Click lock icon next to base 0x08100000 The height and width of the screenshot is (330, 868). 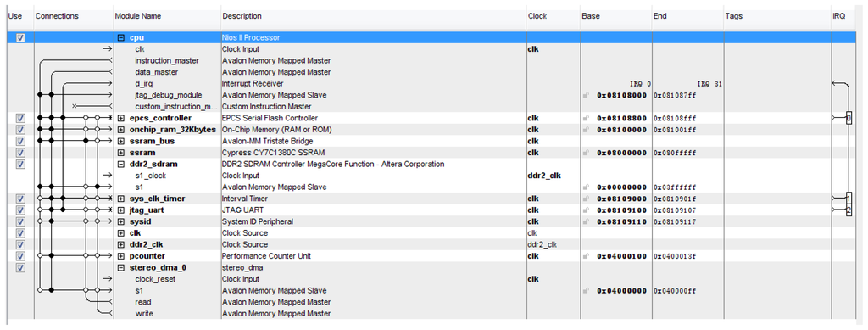(x=587, y=130)
